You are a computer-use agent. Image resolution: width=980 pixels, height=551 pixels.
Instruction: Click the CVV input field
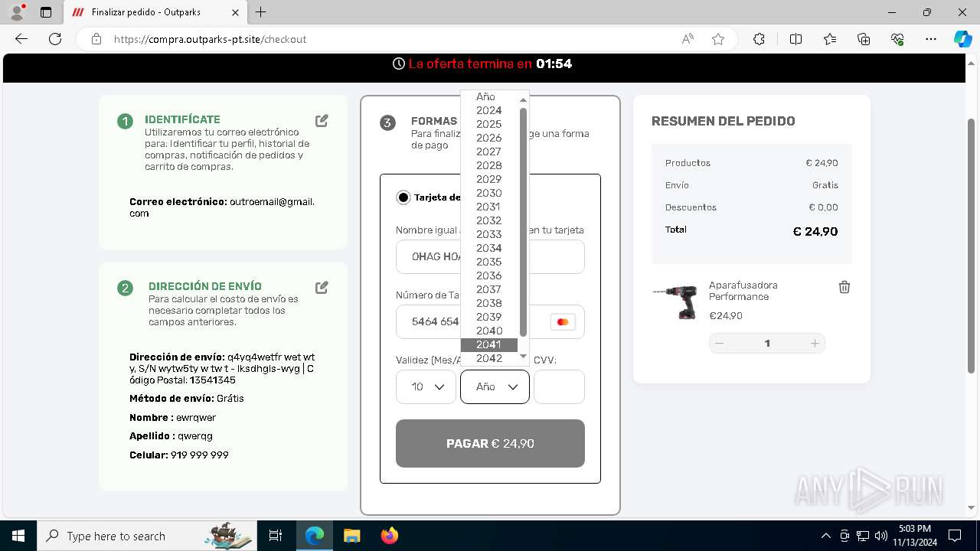(559, 386)
